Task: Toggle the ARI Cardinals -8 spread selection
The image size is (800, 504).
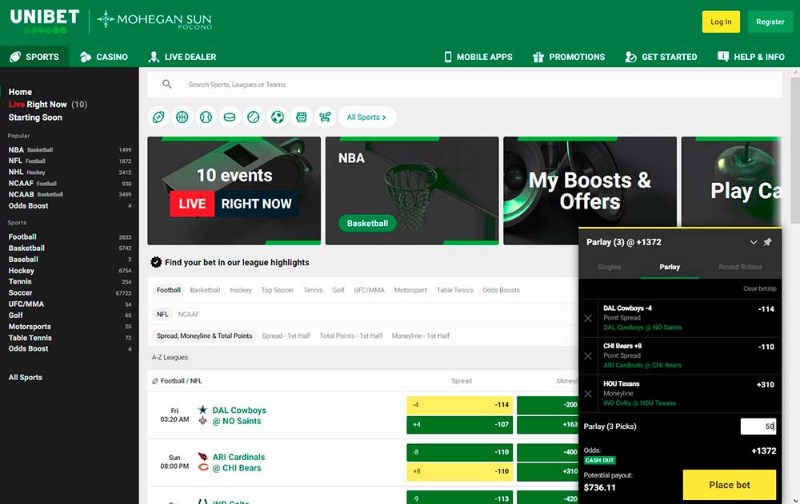Action: 460,452
